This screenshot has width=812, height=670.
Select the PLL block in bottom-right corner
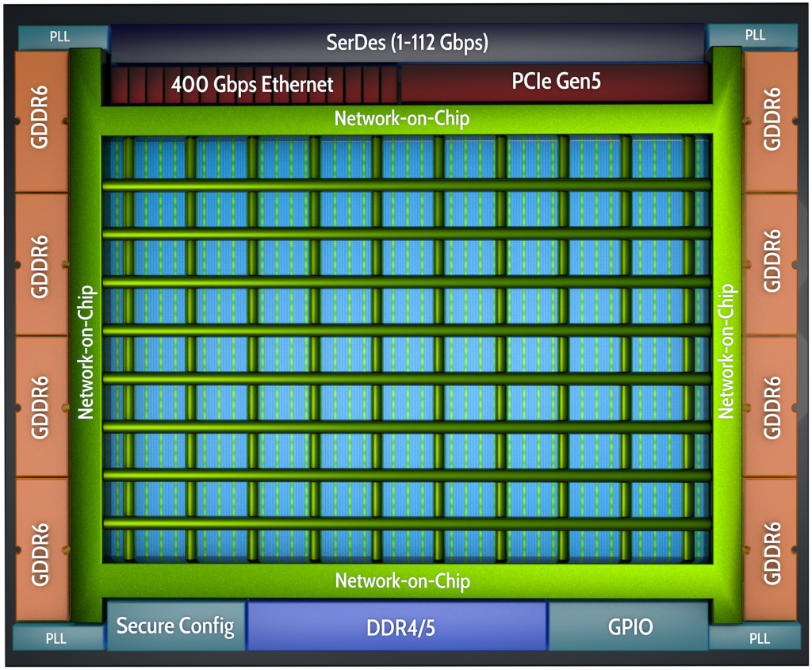(x=759, y=637)
